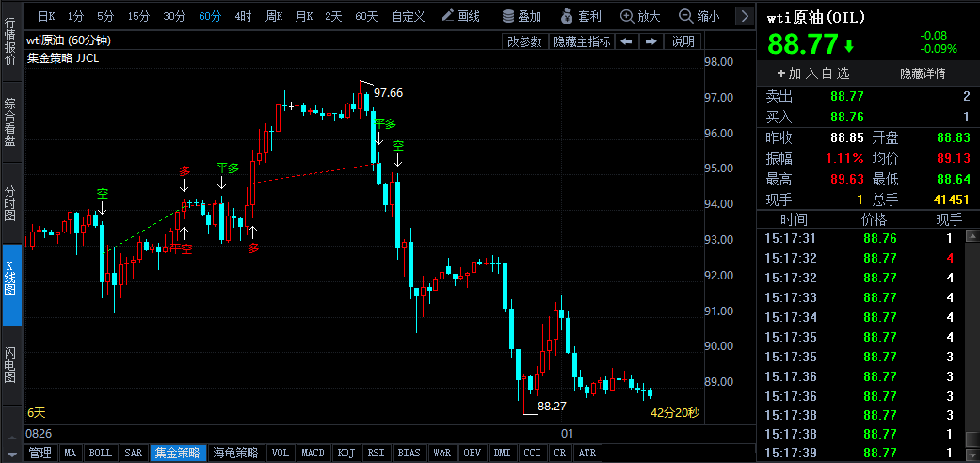This screenshot has height=463, width=980.
Task: Open the 叠加 overlay tool
Action: pyautogui.click(x=522, y=16)
